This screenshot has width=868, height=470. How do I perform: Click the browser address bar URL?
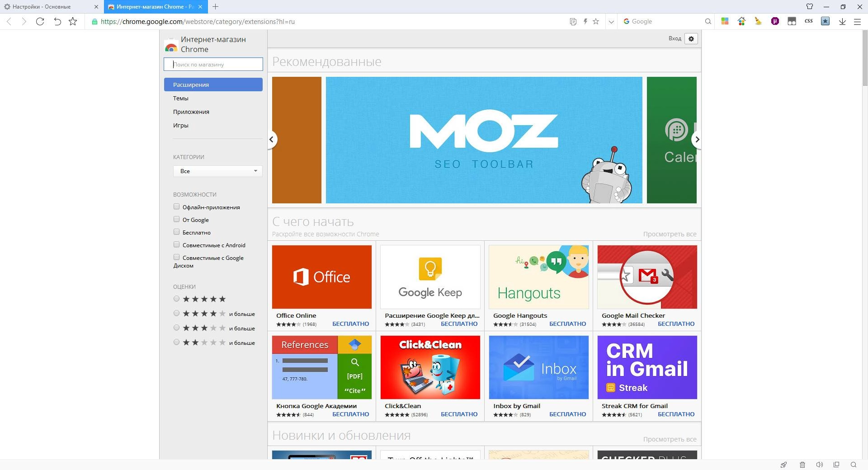point(198,21)
